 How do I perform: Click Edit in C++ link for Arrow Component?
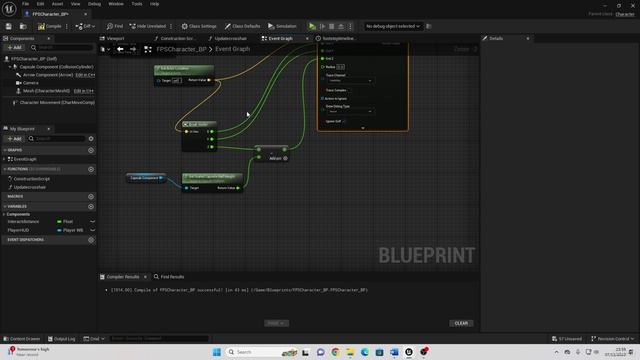pos(85,75)
